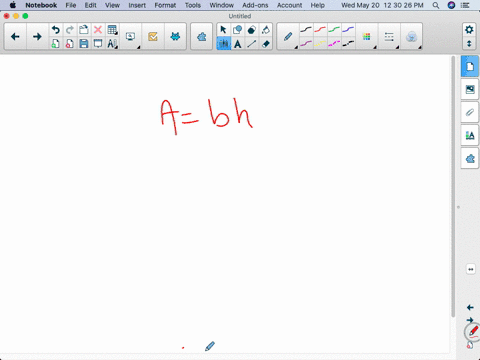Viewport: 480px width, 360px height.
Task: Open the File menu
Action: click(71, 5)
